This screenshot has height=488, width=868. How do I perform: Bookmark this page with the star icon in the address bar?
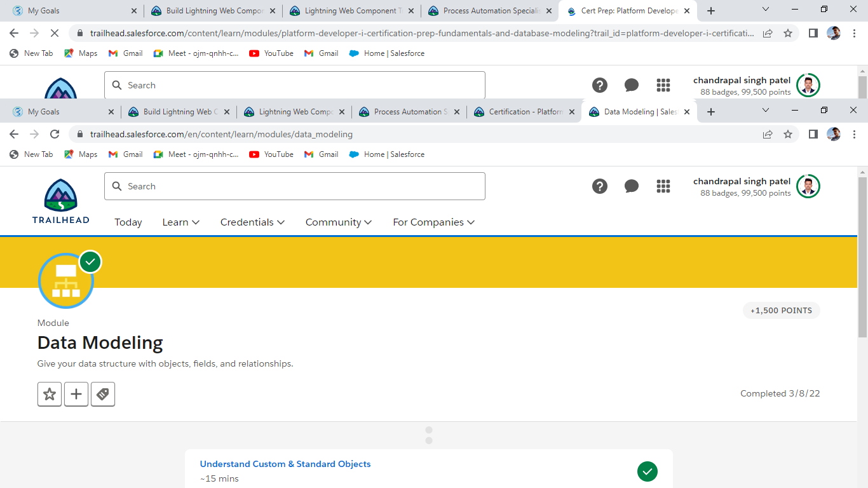click(788, 134)
